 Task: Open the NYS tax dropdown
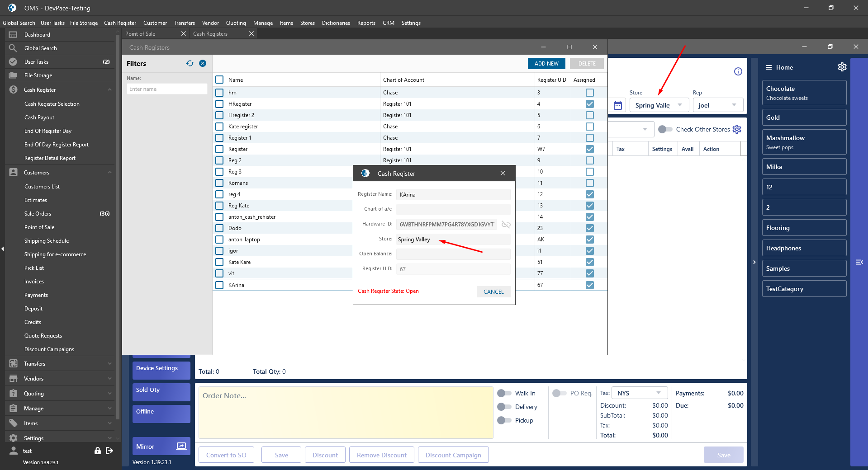639,393
